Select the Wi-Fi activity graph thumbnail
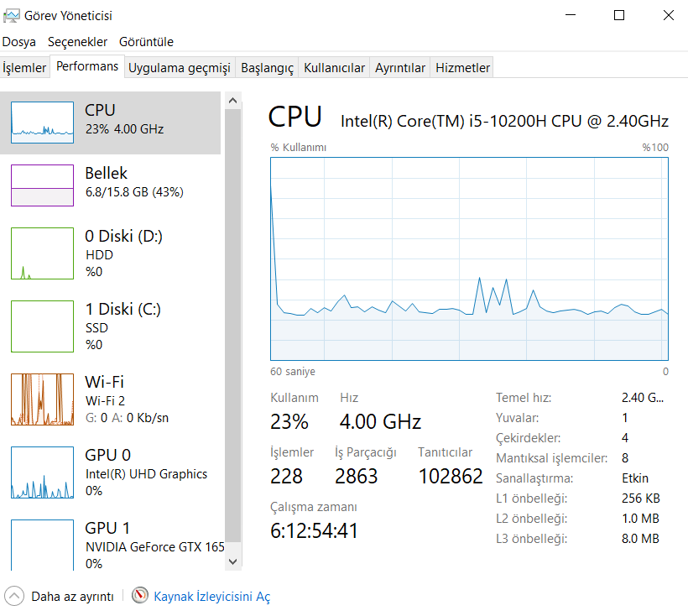 (42, 399)
